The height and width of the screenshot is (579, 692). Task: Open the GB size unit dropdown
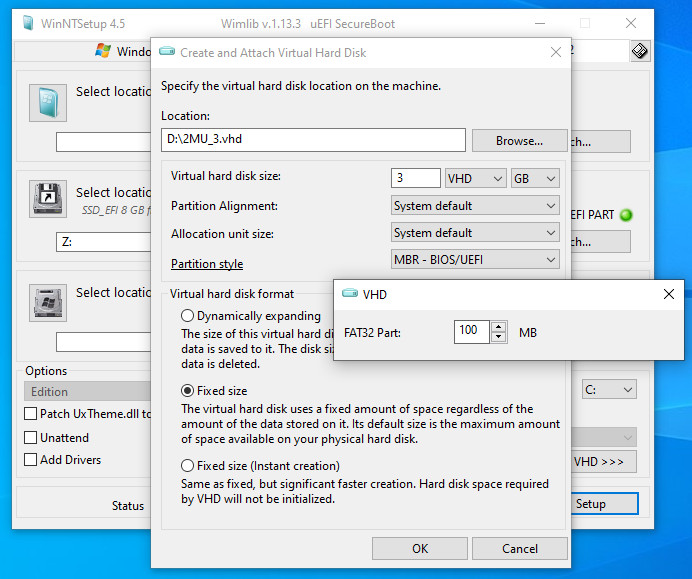pyautogui.click(x=535, y=179)
